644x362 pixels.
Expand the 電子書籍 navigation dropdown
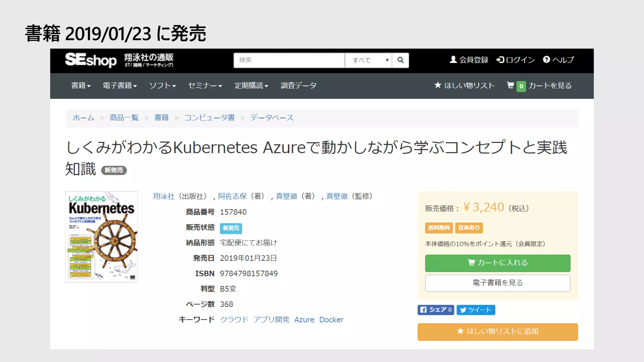click(x=120, y=85)
